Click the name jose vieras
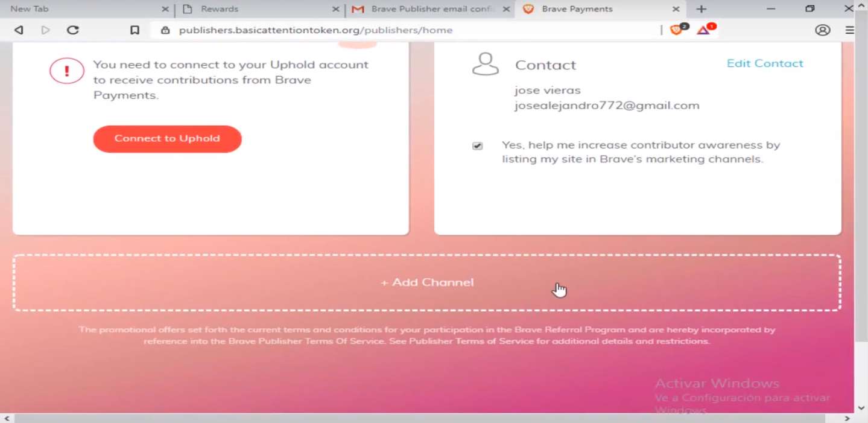 (548, 91)
